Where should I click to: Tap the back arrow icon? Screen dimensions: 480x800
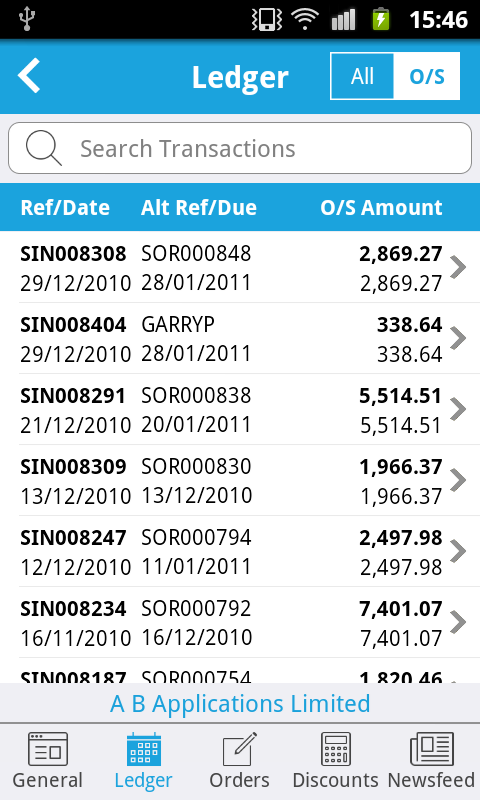pyautogui.click(x=29, y=76)
